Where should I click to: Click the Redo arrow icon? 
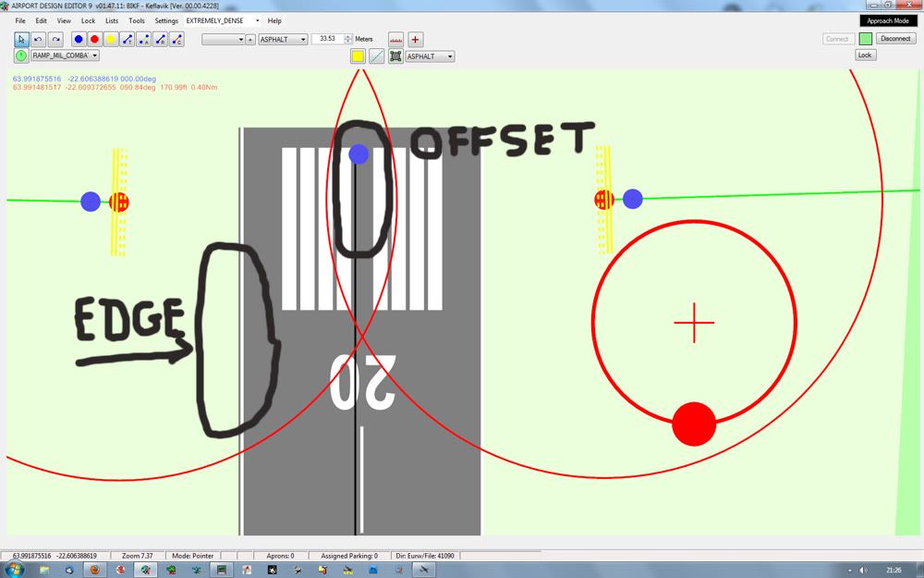[55, 39]
